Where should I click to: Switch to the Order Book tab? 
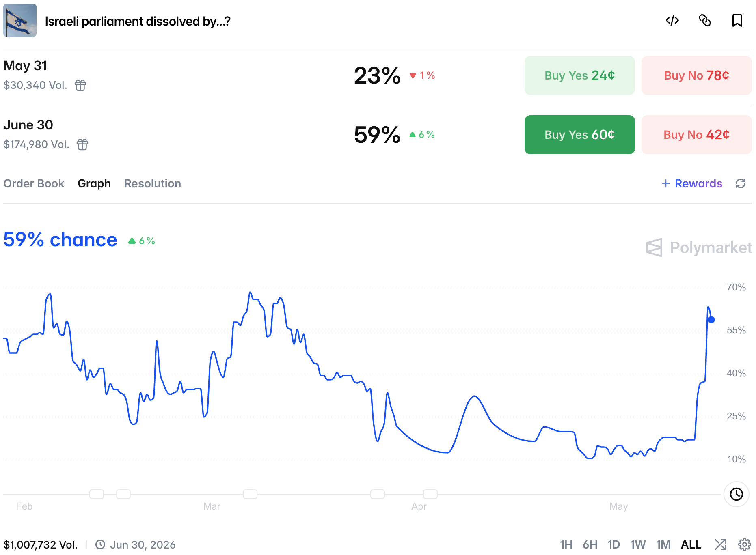[34, 183]
